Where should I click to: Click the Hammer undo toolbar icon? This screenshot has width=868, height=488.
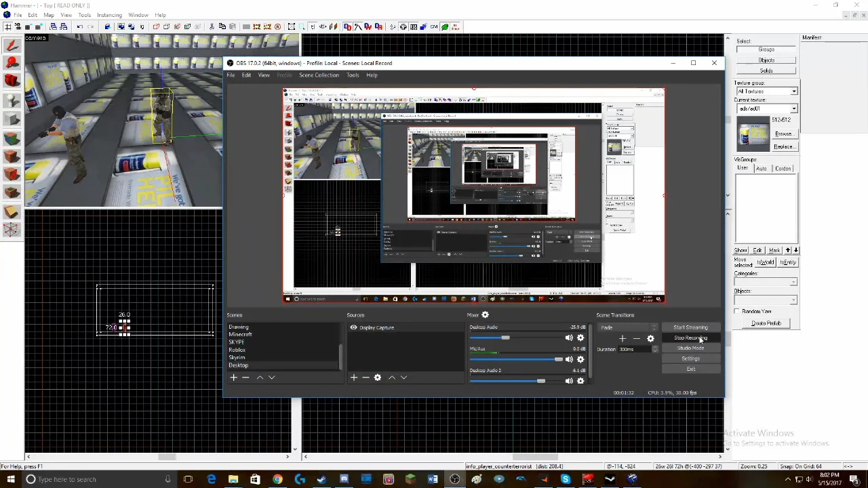point(79,27)
